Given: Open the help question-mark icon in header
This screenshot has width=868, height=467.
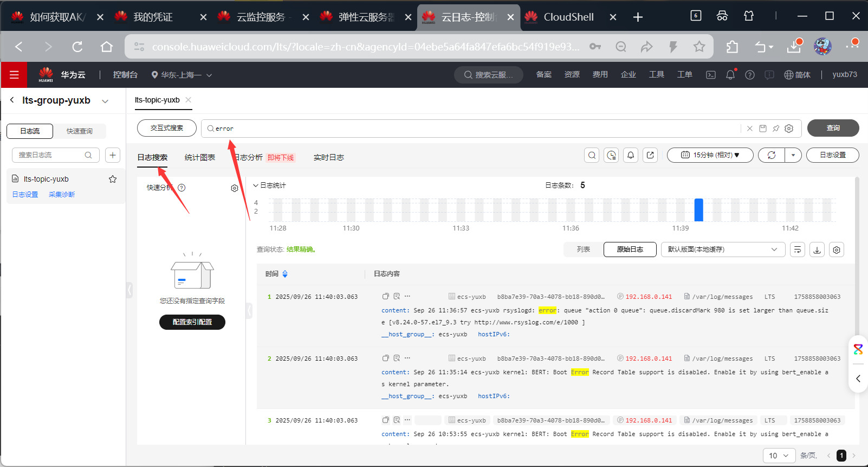Looking at the screenshot, I should click(750, 75).
